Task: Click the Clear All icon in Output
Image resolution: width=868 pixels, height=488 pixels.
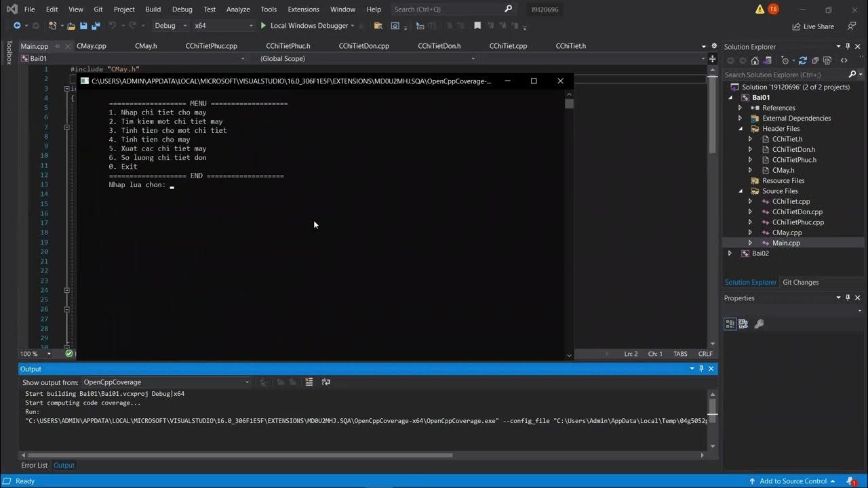Action: coord(309,382)
